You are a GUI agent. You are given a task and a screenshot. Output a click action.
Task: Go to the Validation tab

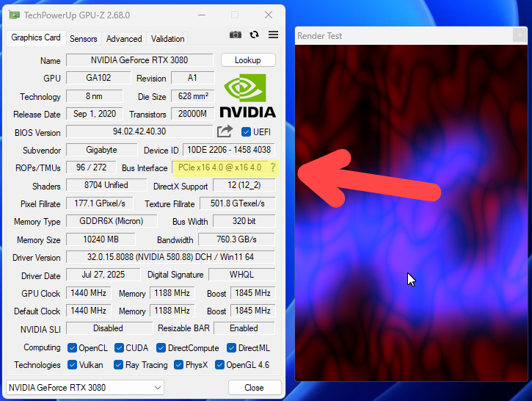coord(167,39)
